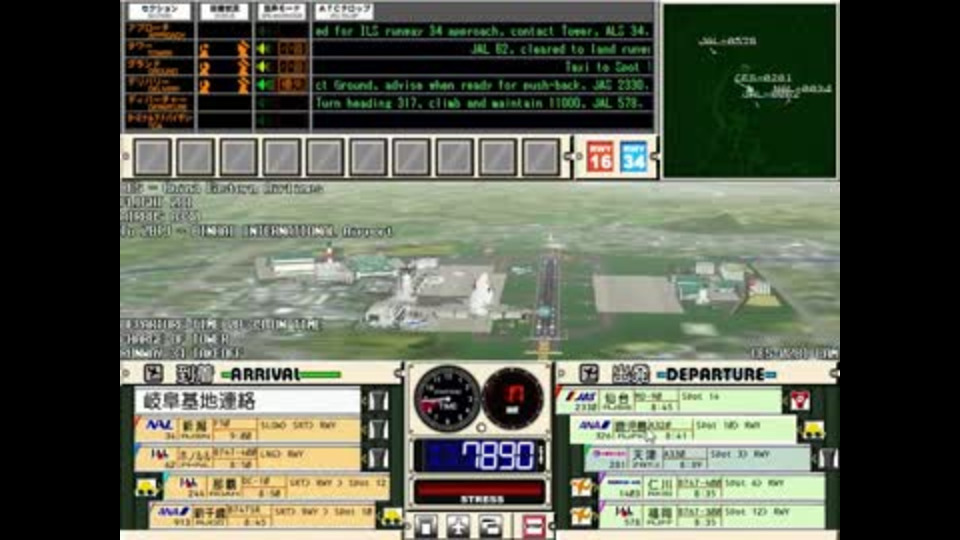
Task: Select the JAL 244 那覇 arrival strip
Action: pos(276,487)
